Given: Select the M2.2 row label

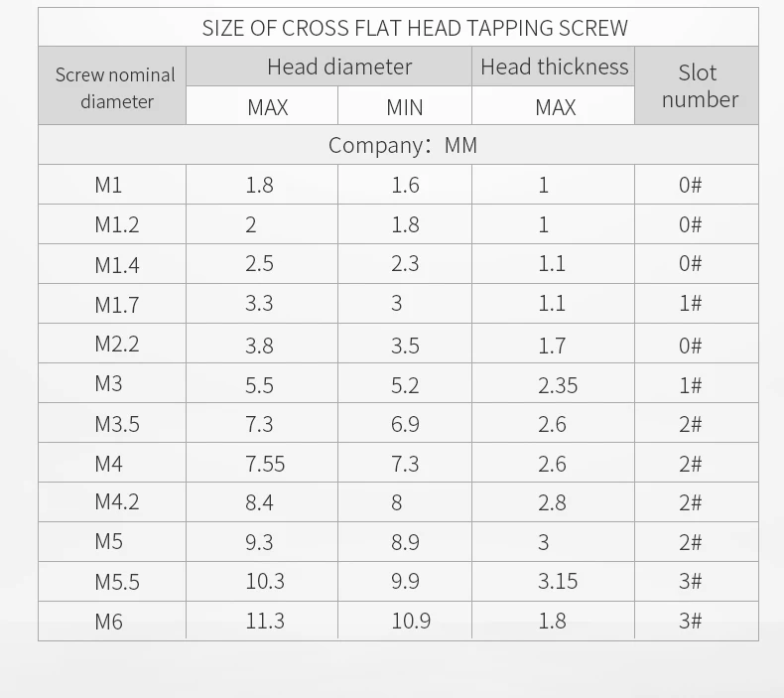Looking at the screenshot, I should (x=116, y=345).
